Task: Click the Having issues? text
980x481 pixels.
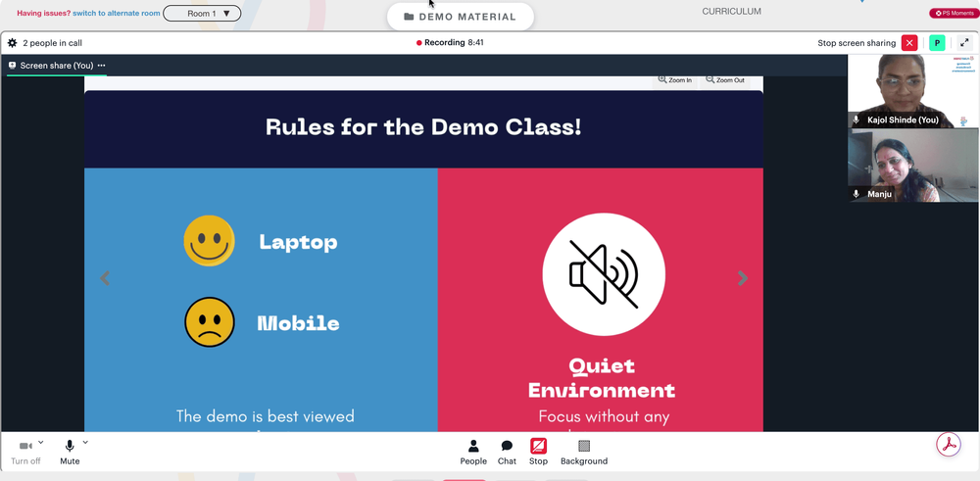Action: pos(44,13)
